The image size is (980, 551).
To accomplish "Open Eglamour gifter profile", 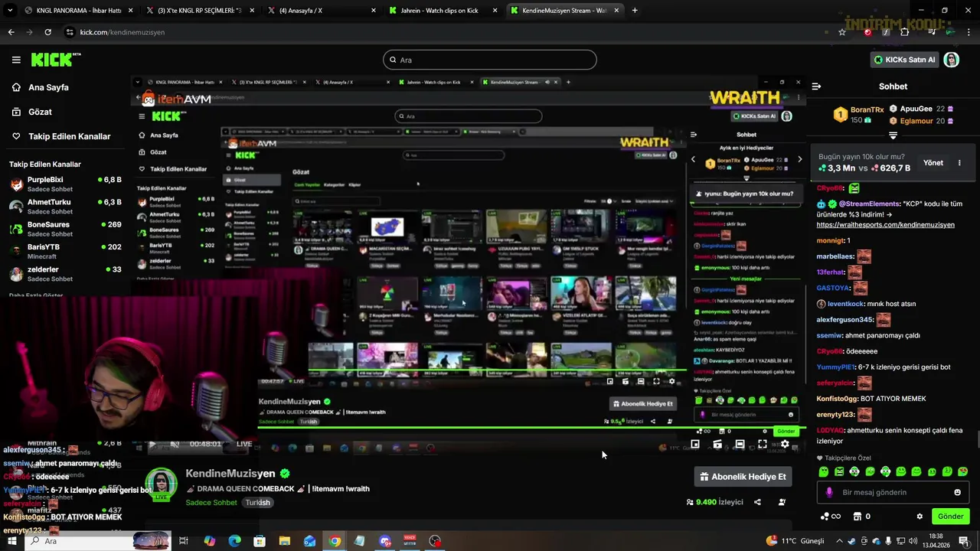I will click(916, 121).
